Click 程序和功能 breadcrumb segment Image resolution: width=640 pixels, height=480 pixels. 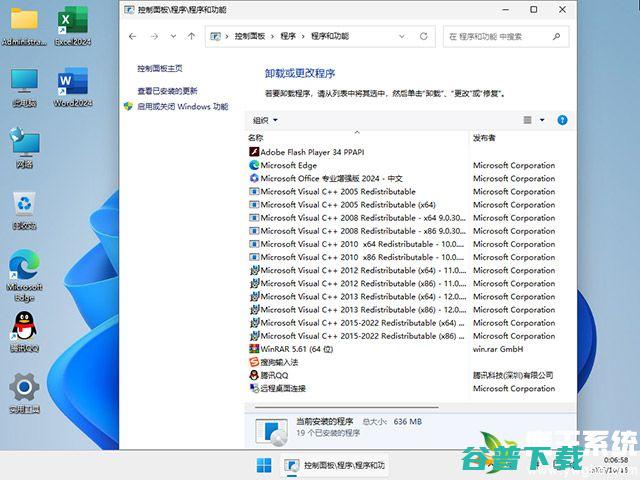[330, 36]
